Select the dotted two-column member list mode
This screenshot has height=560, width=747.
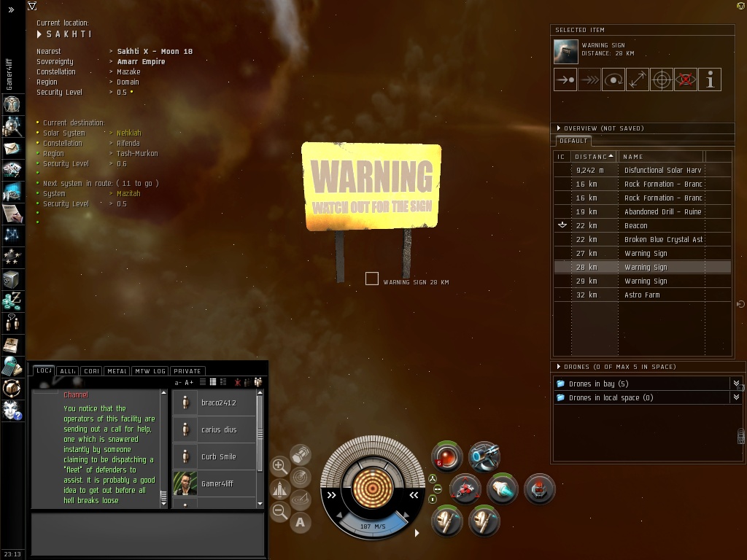pyautogui.click(x=223, y=382)
